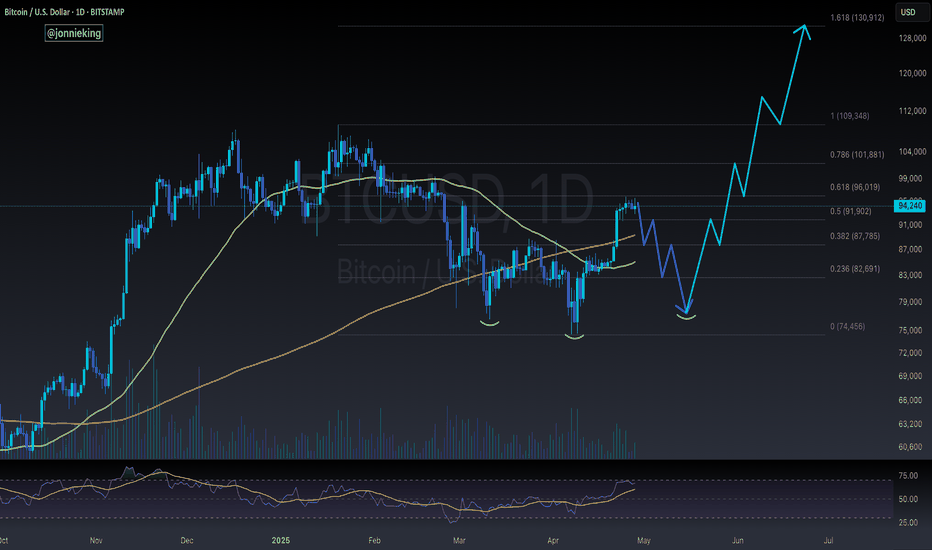Click Jul on the time axis
Viewport: 932px width, 550px height.
(828, 540)
